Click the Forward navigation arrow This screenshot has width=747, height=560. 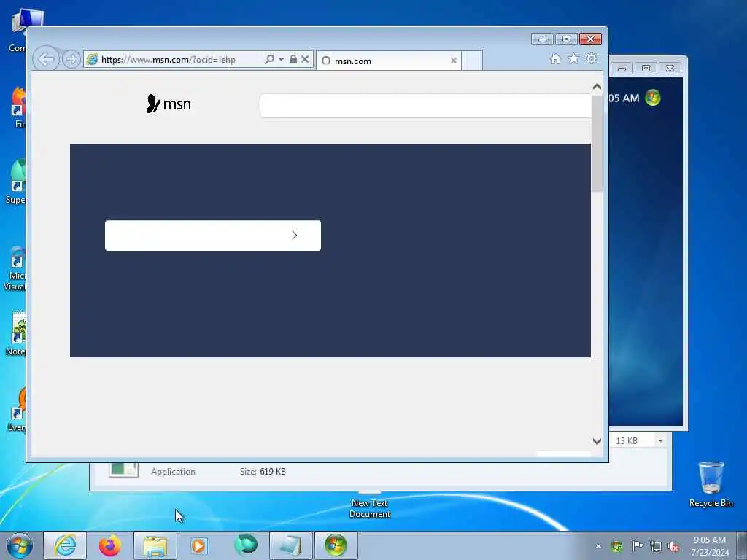tap(71, 60)
